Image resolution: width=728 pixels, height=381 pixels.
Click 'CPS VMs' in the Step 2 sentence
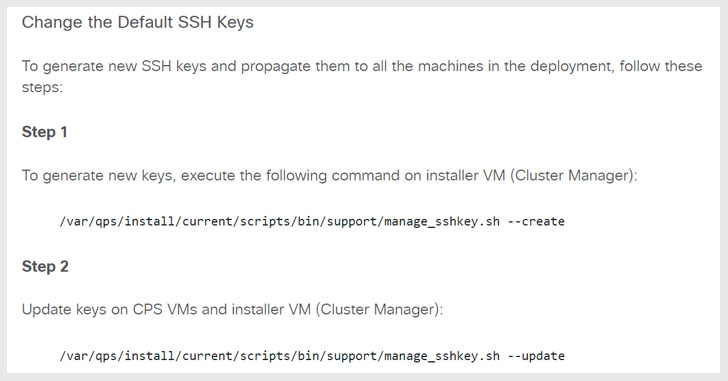(x=165, y=310)
